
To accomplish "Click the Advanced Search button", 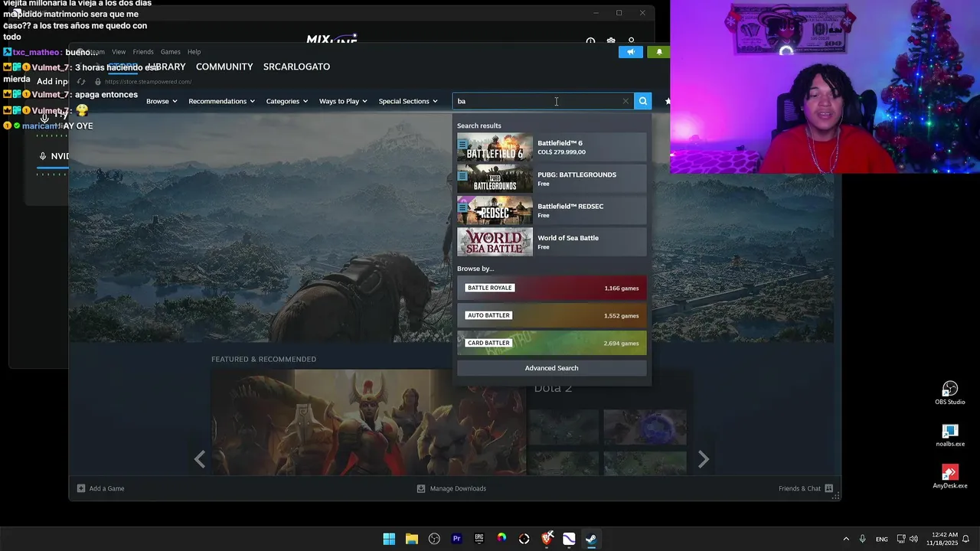I will (x=552, y=368).
